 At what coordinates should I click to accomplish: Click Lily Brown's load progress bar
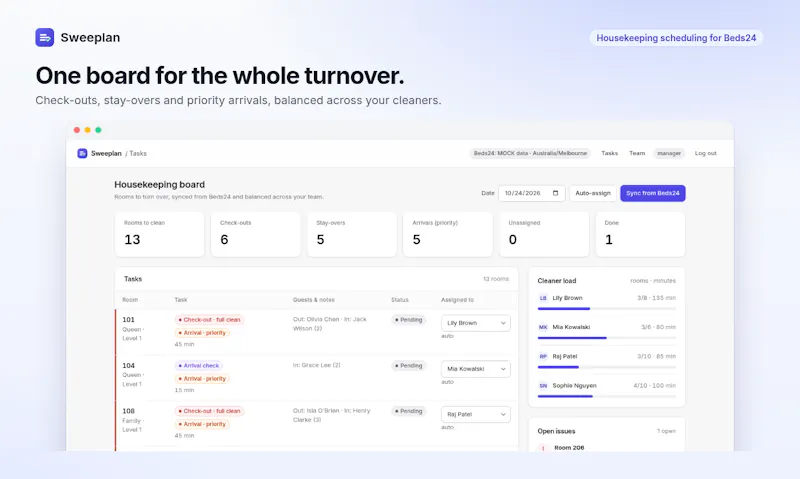click(x=607, y=309)
